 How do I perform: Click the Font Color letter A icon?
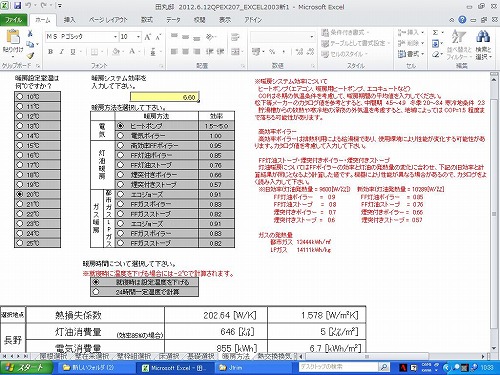(132, 52)
